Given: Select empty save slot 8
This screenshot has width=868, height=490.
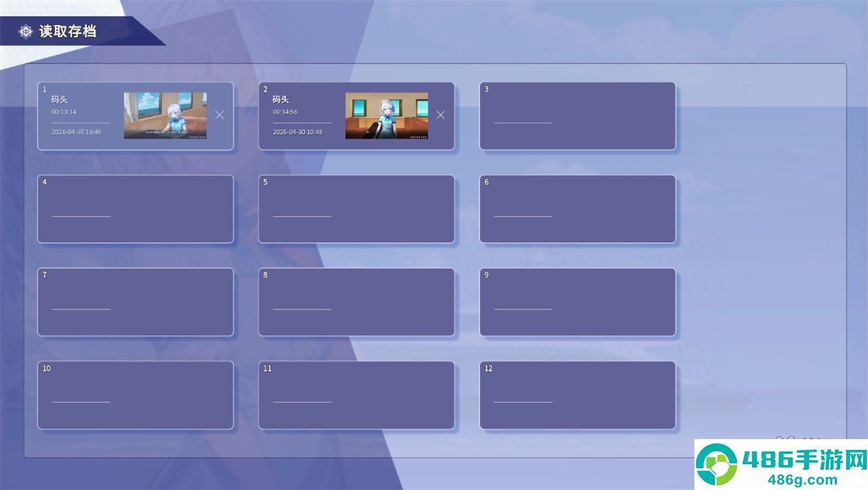Looking at the screenshot, I should (x=357, y=302).
